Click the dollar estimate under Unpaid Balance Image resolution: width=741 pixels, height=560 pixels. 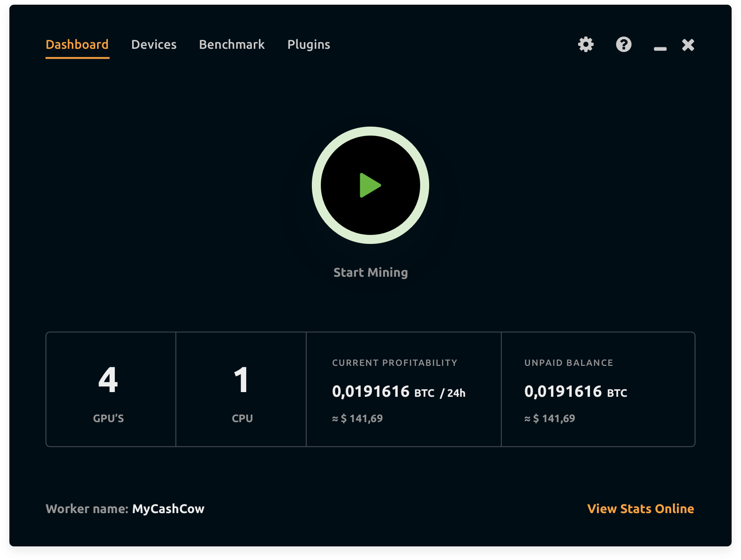tap(549, 418)
